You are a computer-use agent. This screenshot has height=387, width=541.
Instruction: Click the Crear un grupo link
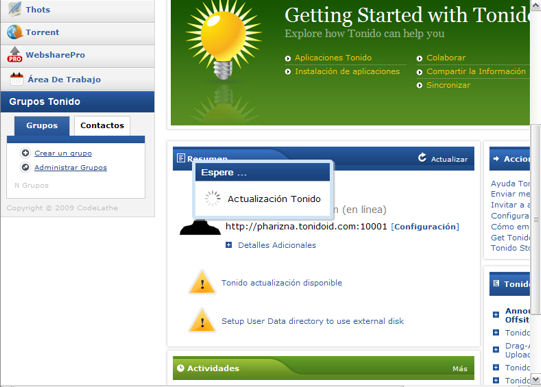tap(63, 153)
